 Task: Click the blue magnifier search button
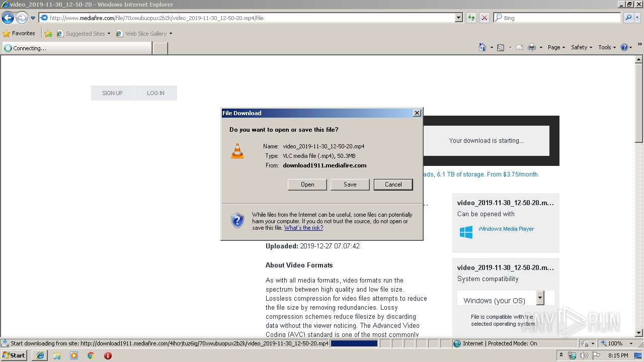tap(628, 18)
